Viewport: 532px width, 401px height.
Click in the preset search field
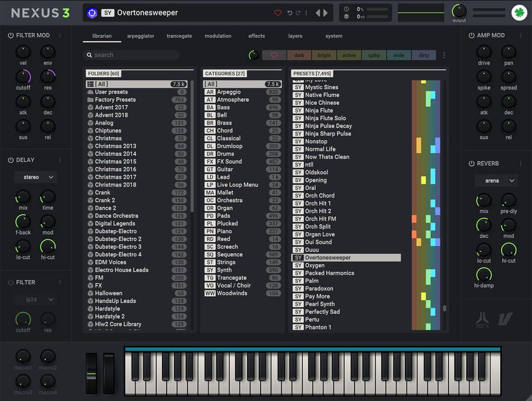tap(131, 55)
